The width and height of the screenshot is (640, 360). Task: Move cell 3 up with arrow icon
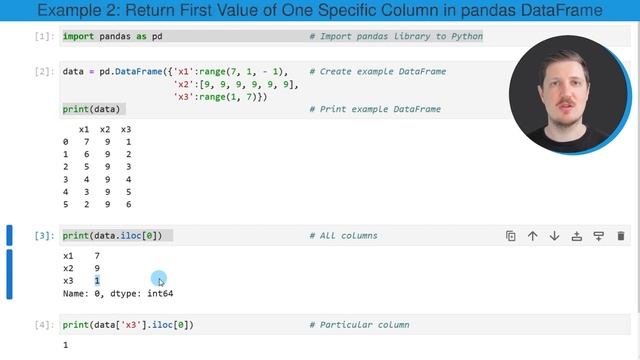point(533,236)
